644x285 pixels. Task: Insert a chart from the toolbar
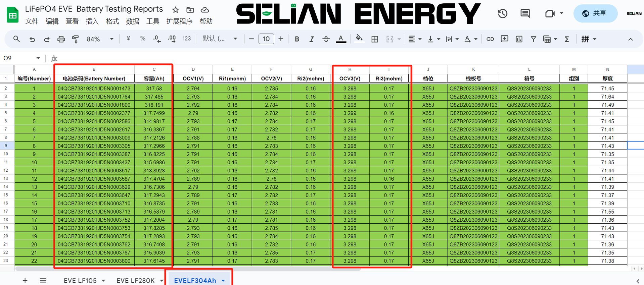point(519,39)
